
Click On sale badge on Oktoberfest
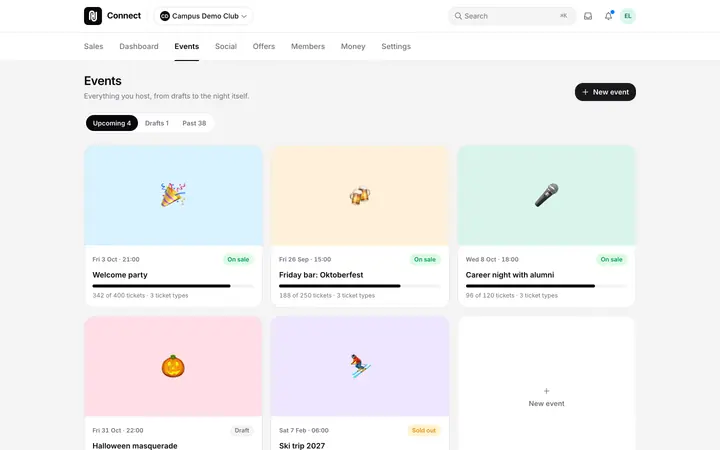[425, 259]
